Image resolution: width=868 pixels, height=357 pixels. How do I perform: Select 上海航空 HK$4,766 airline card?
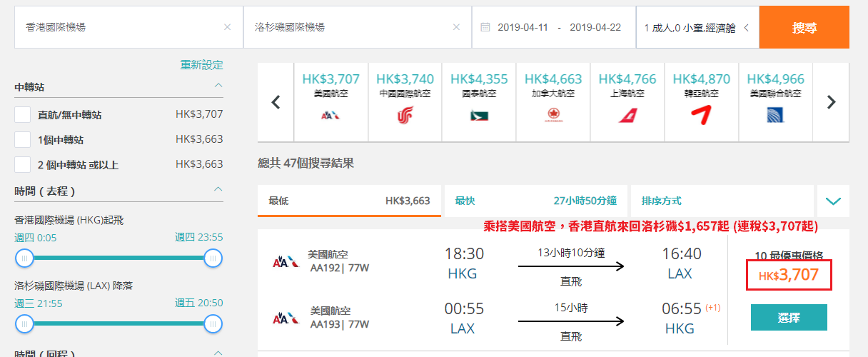628,102
